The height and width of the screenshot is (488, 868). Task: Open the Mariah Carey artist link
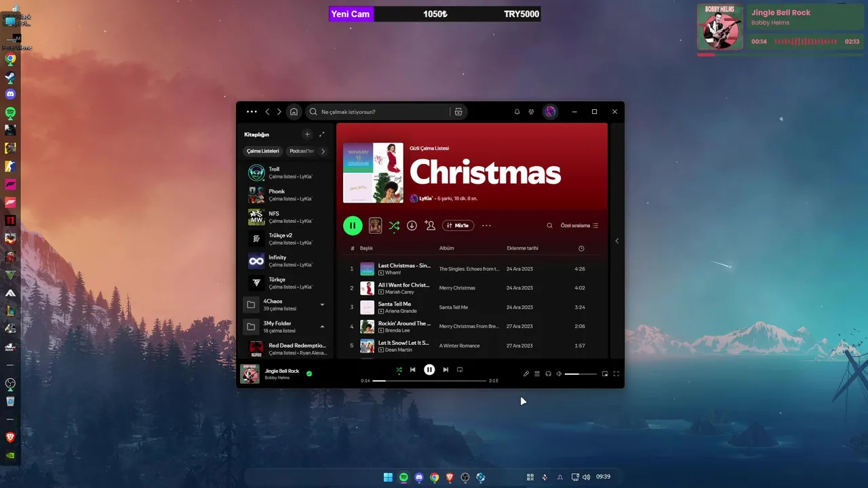(399, 292)
